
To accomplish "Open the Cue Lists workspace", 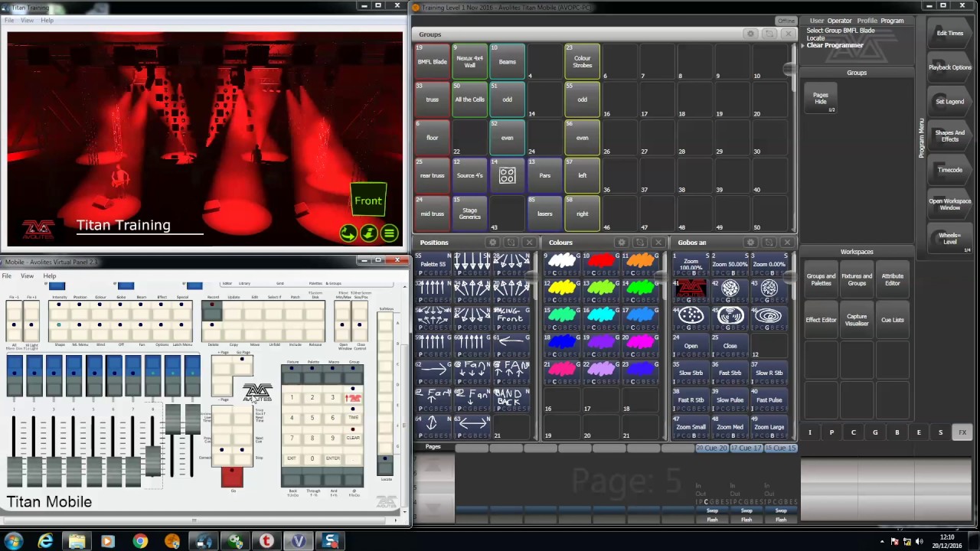I will tap(893, 320).
